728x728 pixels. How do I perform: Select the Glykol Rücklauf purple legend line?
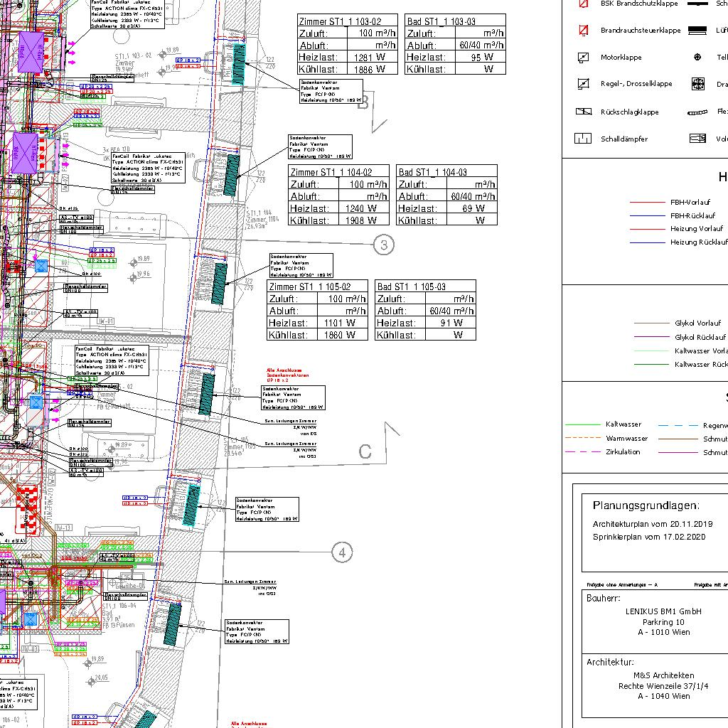coord(653,337)
